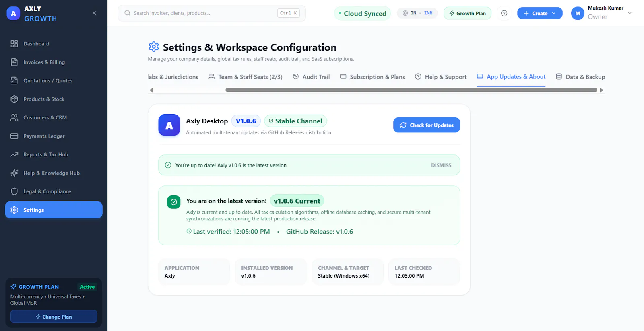
Task: Navigate to Products & Stock
Action: [54, 99]
